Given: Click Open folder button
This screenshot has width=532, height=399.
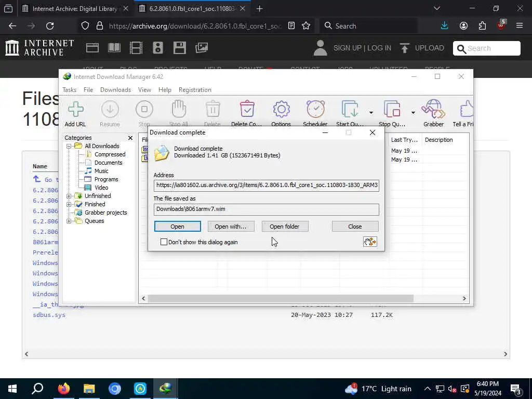Looking at the screenshot, I should (285, 227).
